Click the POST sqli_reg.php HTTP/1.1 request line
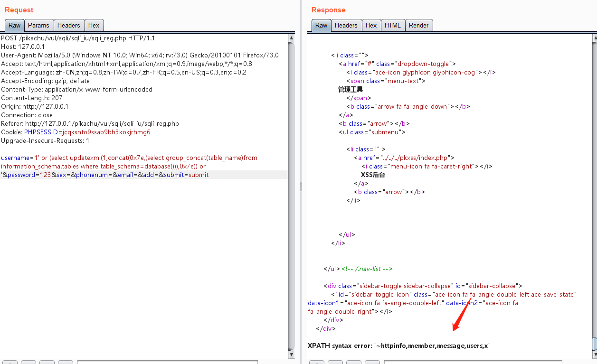Viewport: 597px width, 364px height. pyautogui.click(x=77, y=38)
